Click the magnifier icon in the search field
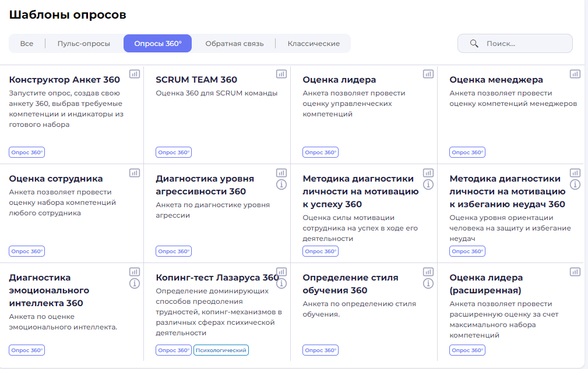 pos(474,44)
